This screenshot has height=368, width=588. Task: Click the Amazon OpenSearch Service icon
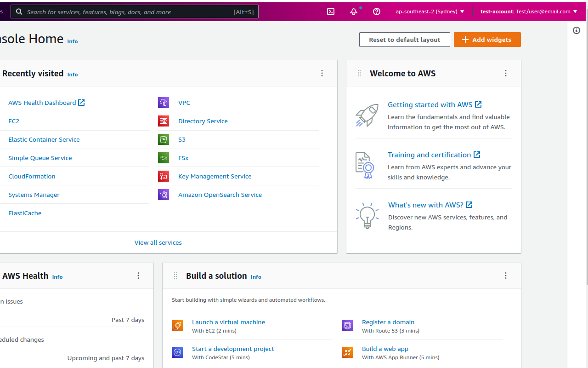164,195
